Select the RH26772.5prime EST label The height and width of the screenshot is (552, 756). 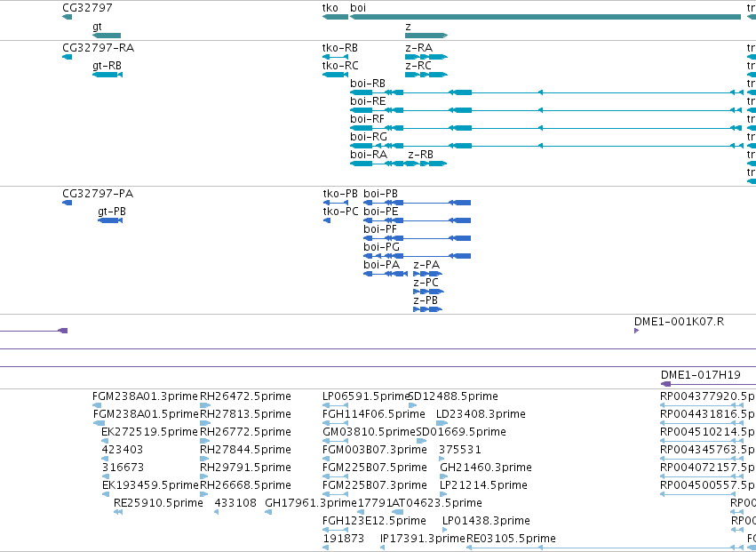click(x=245, y=432)
